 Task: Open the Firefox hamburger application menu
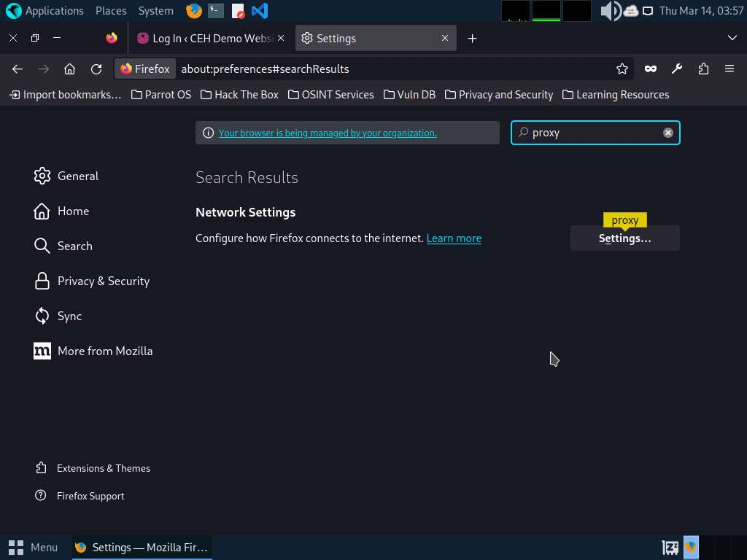[729, 69]
